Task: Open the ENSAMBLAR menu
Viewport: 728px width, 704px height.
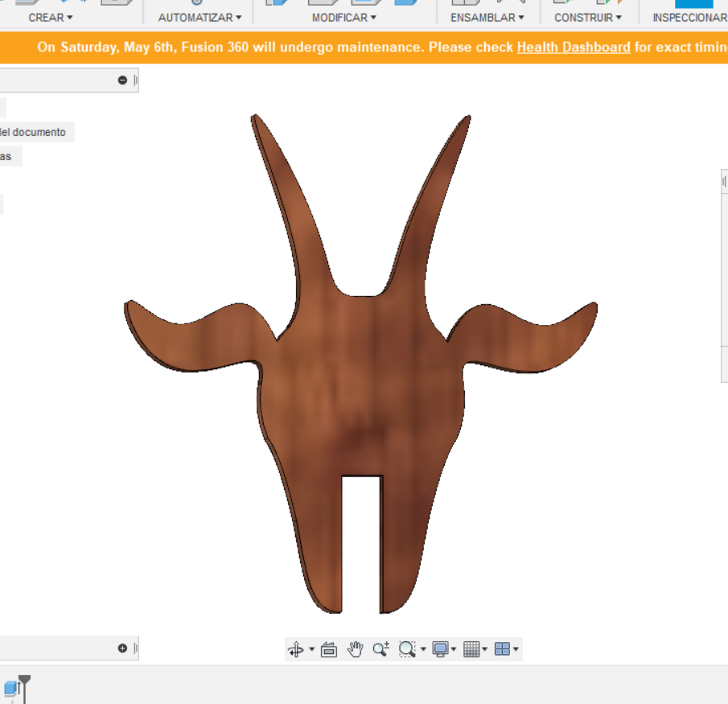Action: click(487, 18)
